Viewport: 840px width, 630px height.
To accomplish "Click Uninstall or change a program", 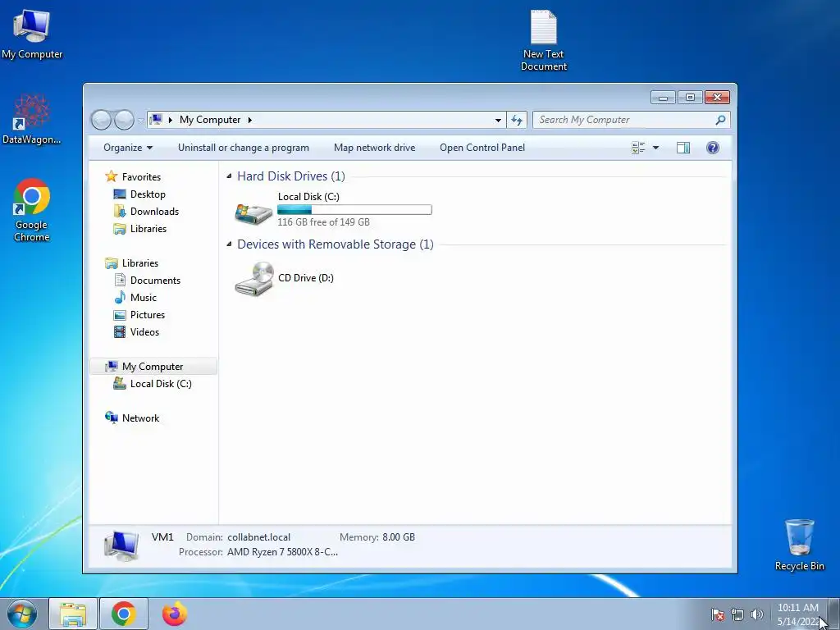I will (243, 148).
